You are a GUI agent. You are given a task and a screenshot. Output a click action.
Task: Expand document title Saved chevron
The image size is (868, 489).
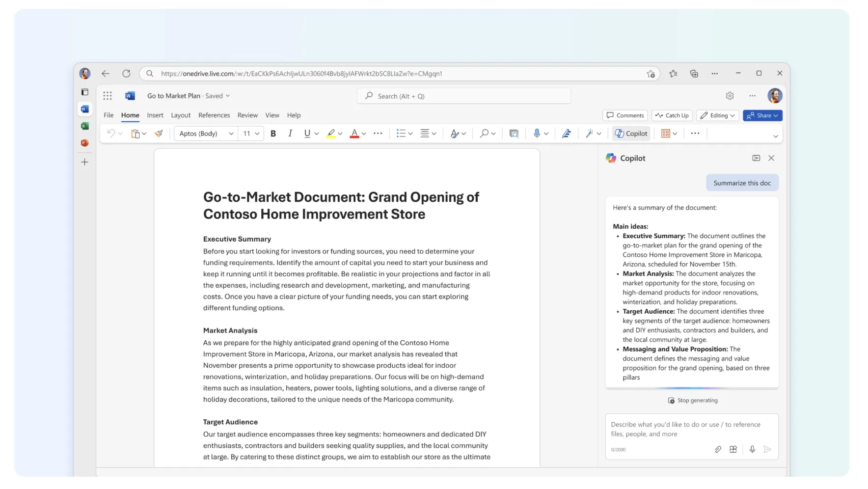click(x=228, y=96)
